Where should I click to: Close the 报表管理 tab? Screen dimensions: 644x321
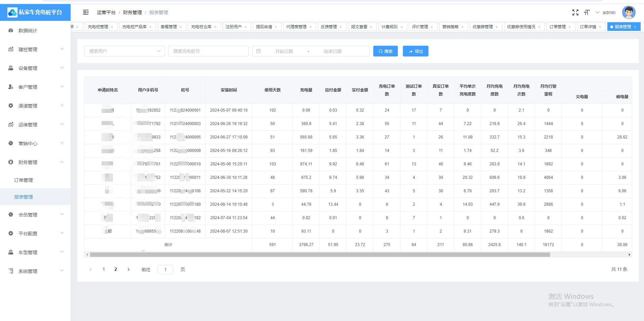(x=635, y=27)
